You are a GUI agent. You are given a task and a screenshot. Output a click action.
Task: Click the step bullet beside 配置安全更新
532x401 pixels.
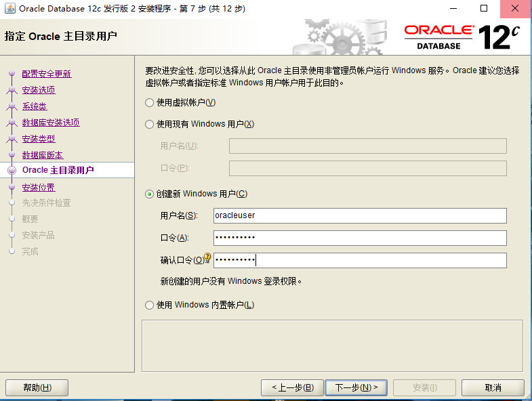pos(12,73)
